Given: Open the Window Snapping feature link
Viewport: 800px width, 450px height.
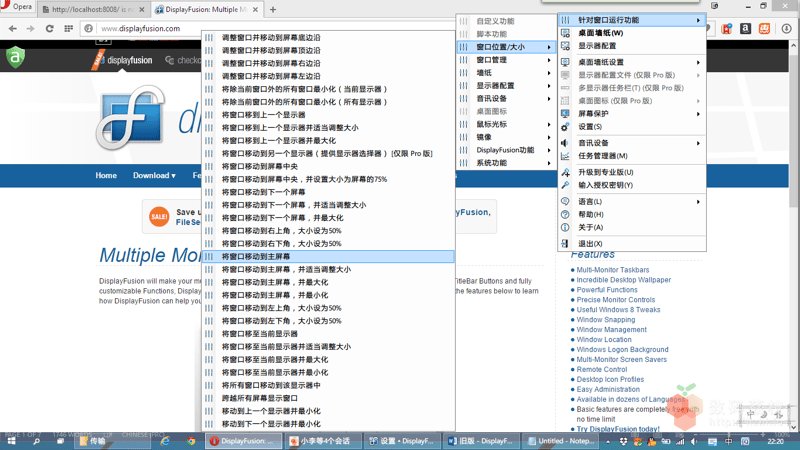Looking at the screenshot, I should point(606,319).
